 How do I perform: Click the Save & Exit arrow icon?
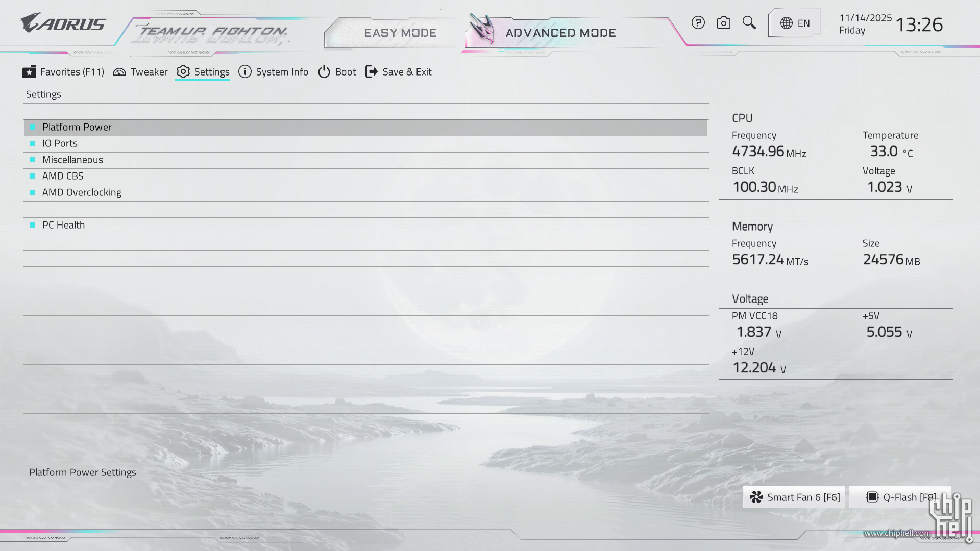coord(372,72)
